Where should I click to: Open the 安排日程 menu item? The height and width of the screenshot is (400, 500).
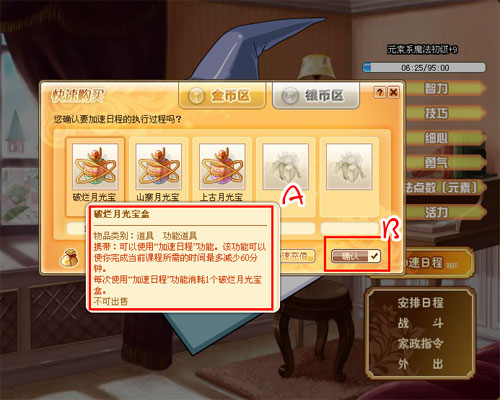click(420, 303)
